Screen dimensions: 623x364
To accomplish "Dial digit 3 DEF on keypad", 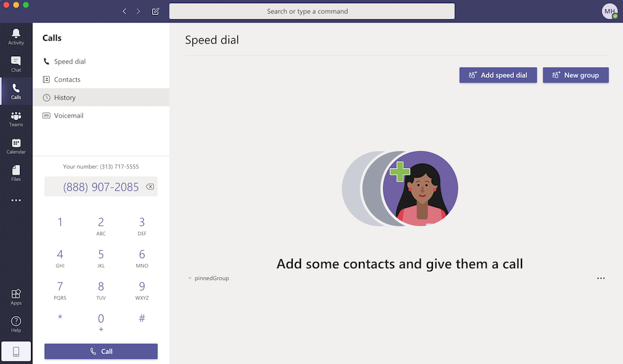I will [x=142, y=226].
